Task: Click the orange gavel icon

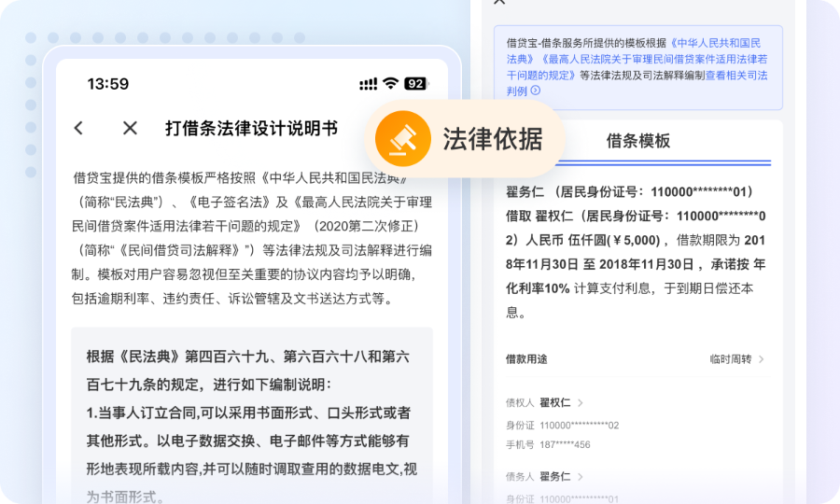Action: pos(401,139)
